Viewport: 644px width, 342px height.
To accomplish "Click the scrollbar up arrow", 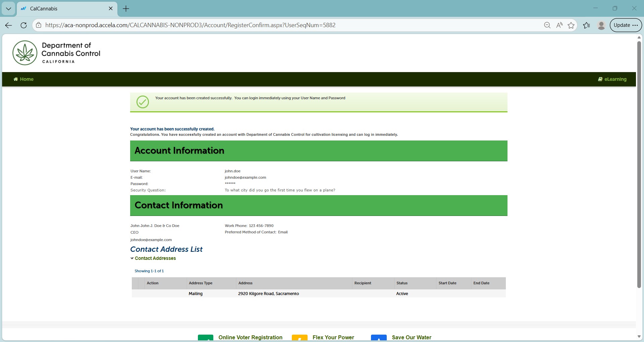I will (639, 37).
